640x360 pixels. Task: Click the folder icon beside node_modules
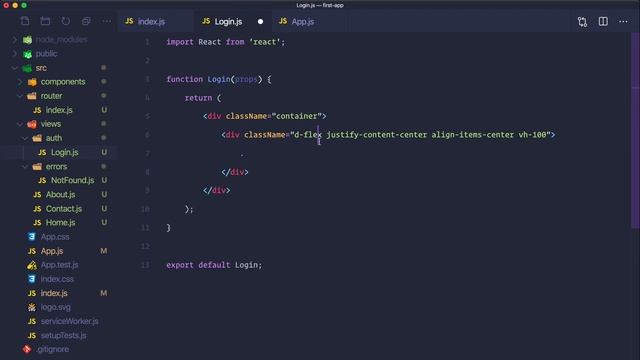pos(27,40)
